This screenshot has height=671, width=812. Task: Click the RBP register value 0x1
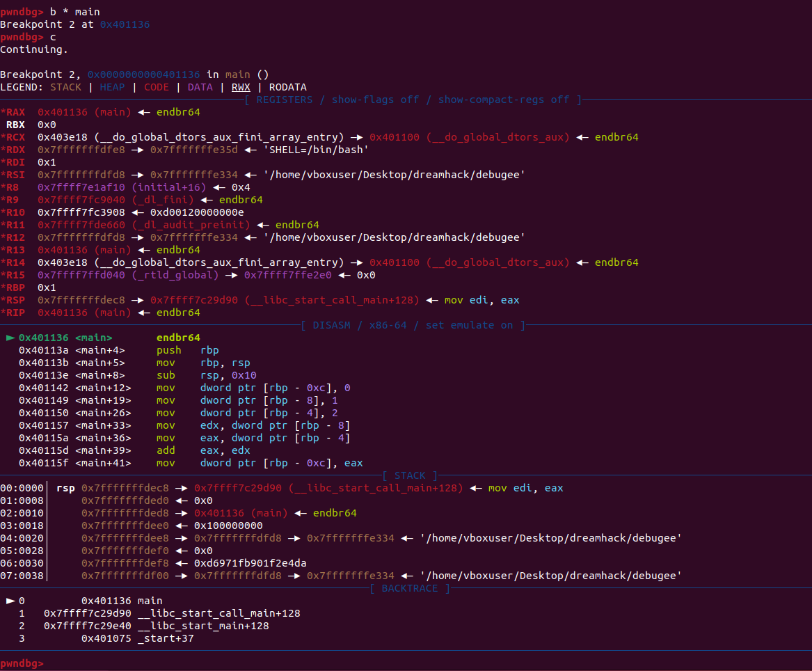47,287
